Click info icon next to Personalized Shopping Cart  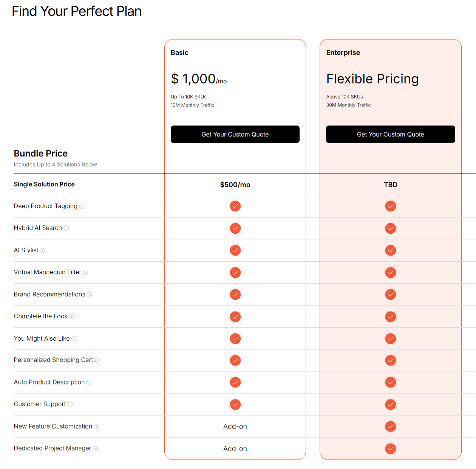click(x=97, y=360)
